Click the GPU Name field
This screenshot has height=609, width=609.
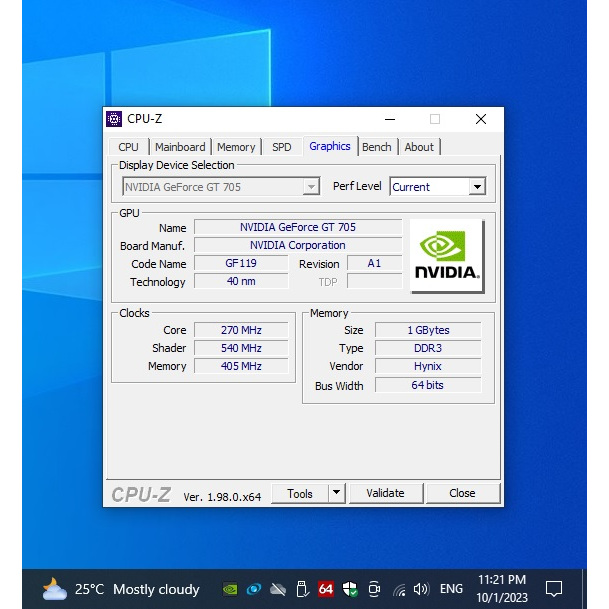tap(297, 227)
